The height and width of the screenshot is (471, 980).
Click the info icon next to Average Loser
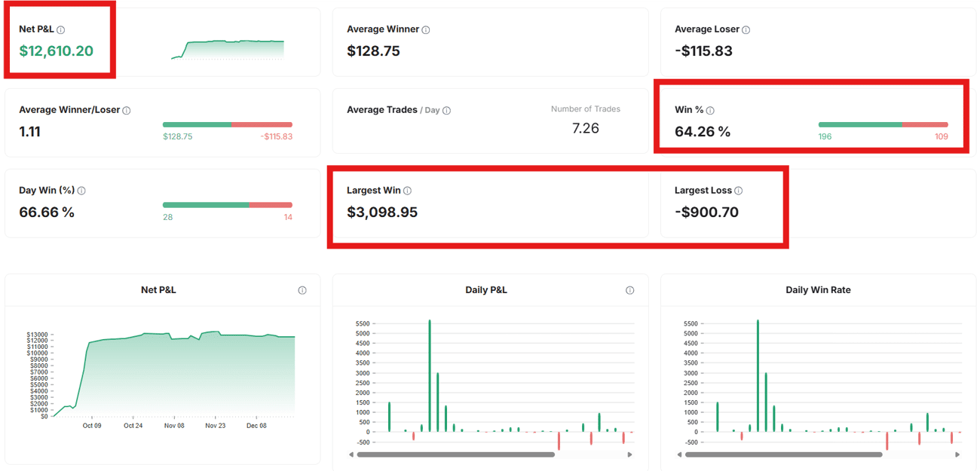(746, 30)
